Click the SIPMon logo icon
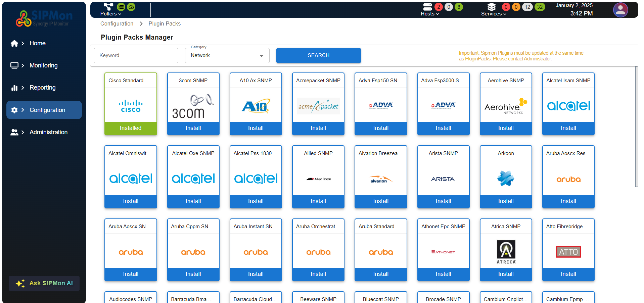Image resolution: width=644 pixels, height=303 pixels. [24, 18]
